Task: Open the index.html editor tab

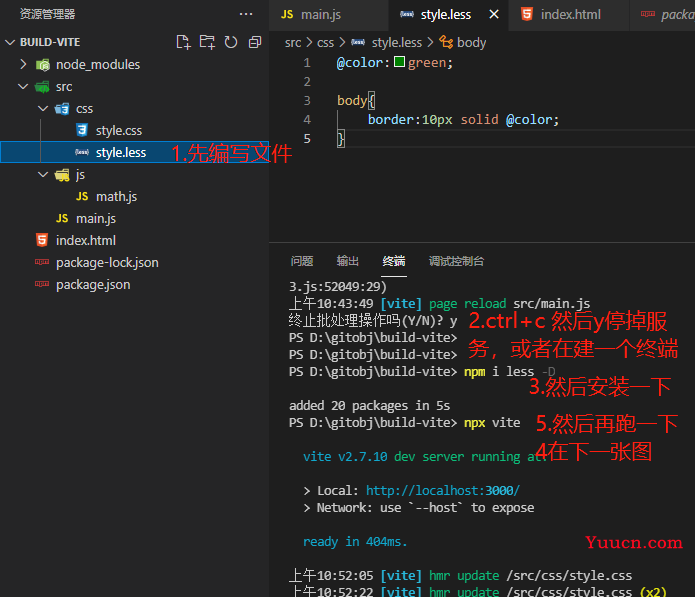Action: [x=569, y=15]
